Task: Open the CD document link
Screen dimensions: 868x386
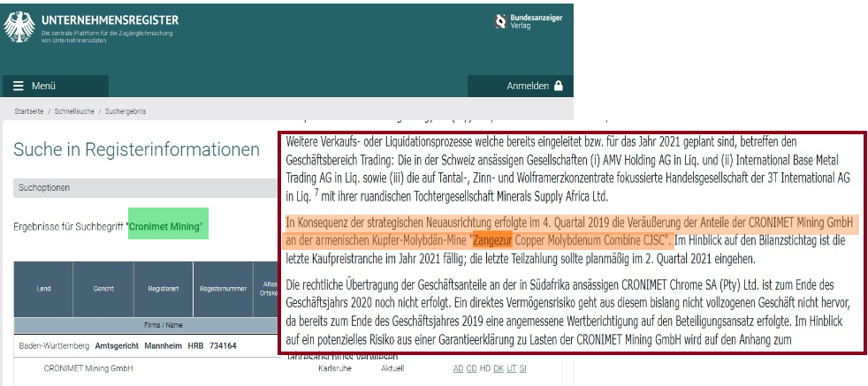Action: tap(471, 368)
